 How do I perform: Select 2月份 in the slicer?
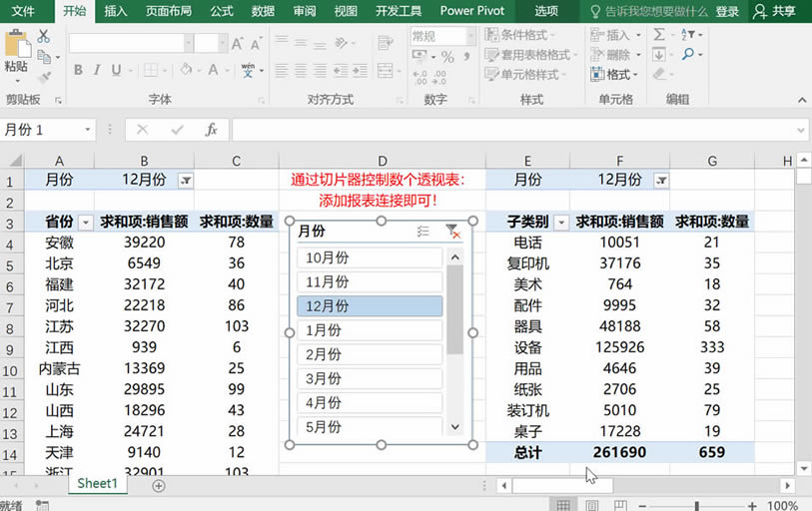[370, 354]
